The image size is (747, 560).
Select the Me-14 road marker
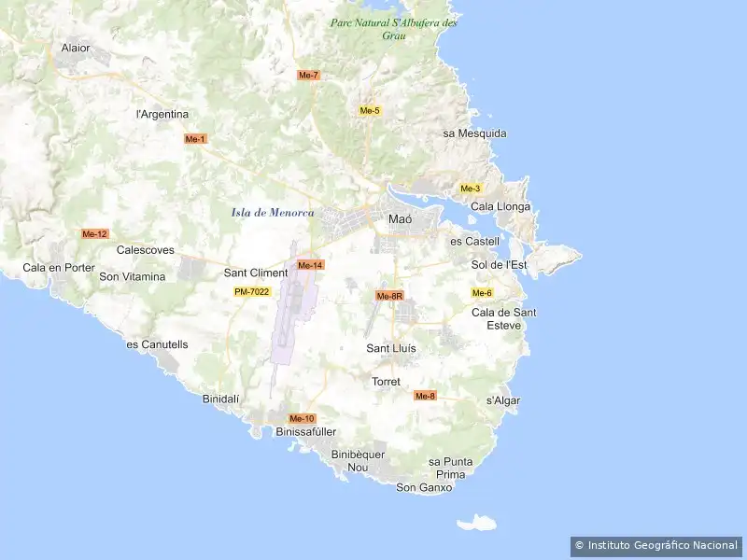pyautogui.click(x=310, y=265)
